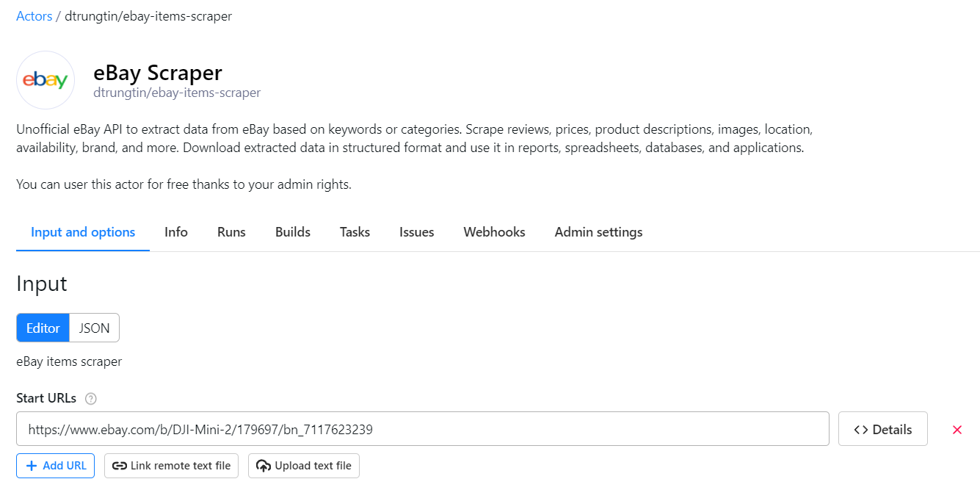Open the Actors breadcrumb link
The height and width of the screenshot is (490, 980).
34,15
